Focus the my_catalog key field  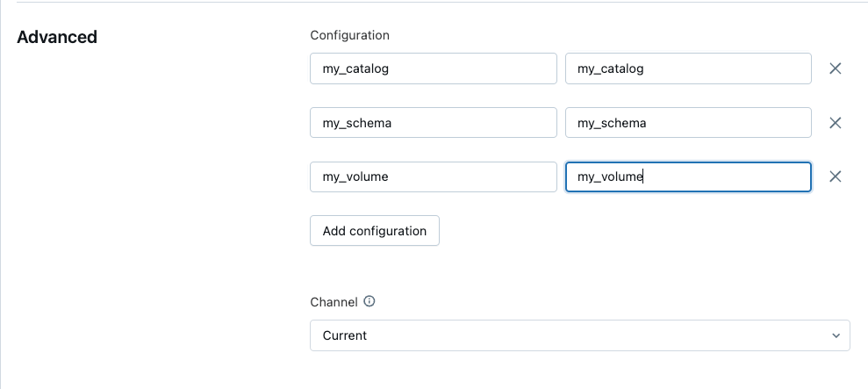tap(433, 68)
